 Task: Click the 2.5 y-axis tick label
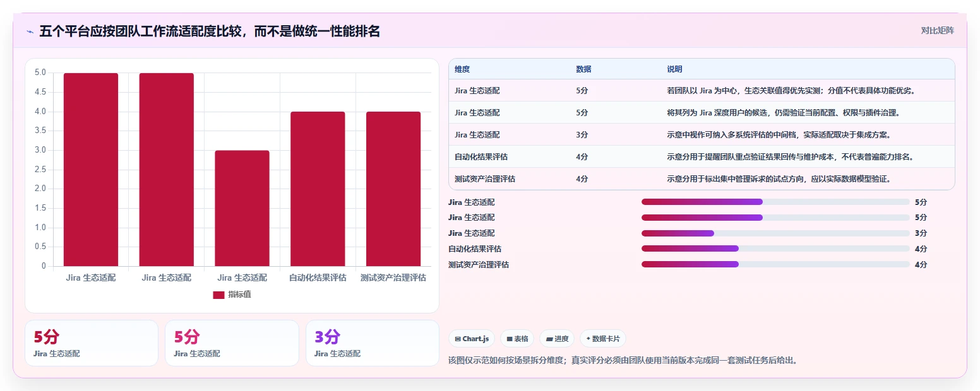pos(40,169)
